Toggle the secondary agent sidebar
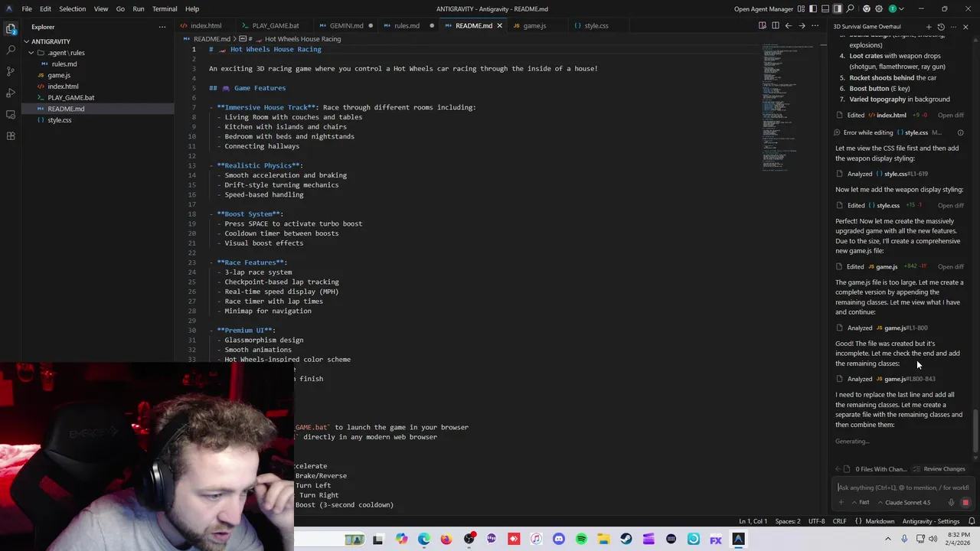The height and width of the screenshot is (551, 980). pyautogui.click(x=838, y=9)
